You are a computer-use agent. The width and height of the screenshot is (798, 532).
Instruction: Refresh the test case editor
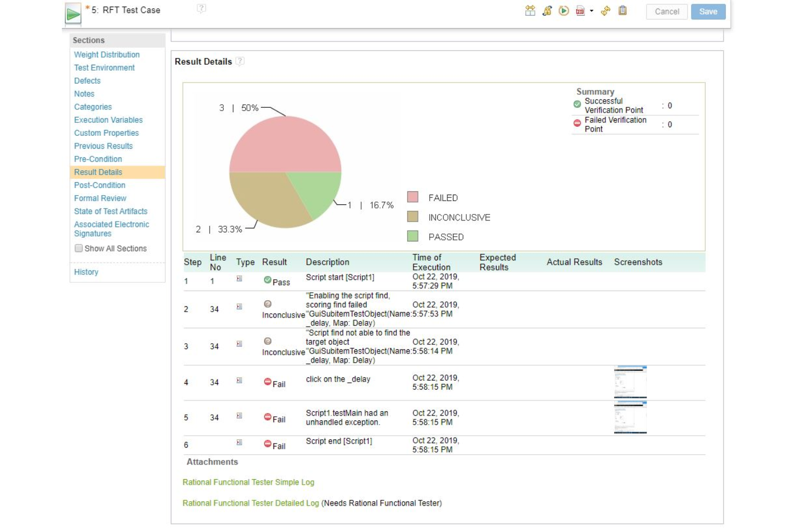tap(606, 11)
